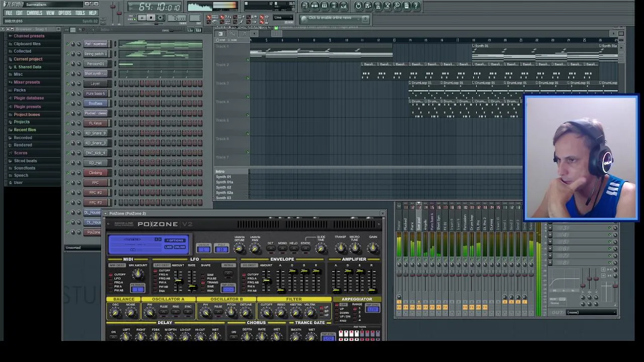Open the VIEW menu
This screenshot has width=644, height=362.
[x=50, y=13]
